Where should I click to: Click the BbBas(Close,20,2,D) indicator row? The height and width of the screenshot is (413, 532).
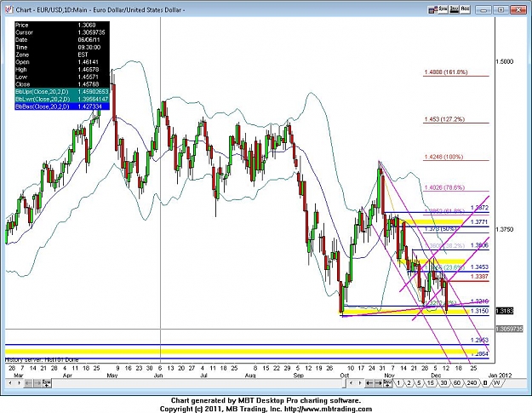tap(62, 106)
